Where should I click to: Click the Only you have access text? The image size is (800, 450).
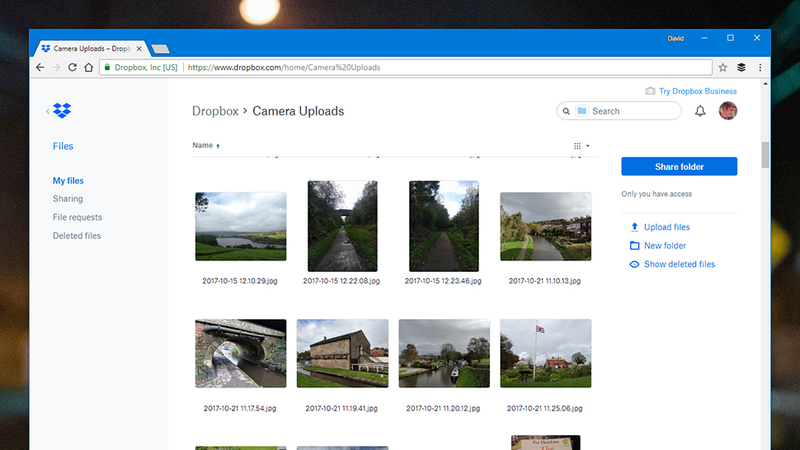657,194
